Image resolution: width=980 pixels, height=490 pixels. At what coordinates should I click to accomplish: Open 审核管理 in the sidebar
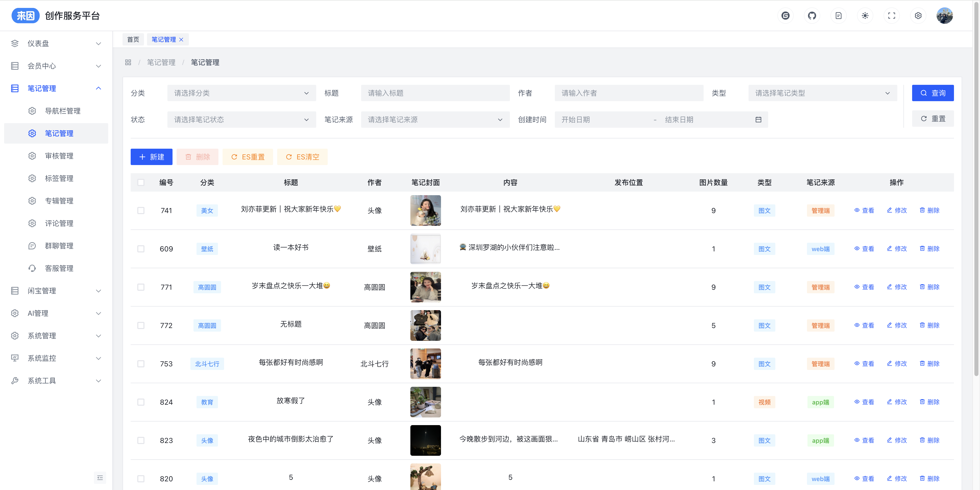(59, 156)
